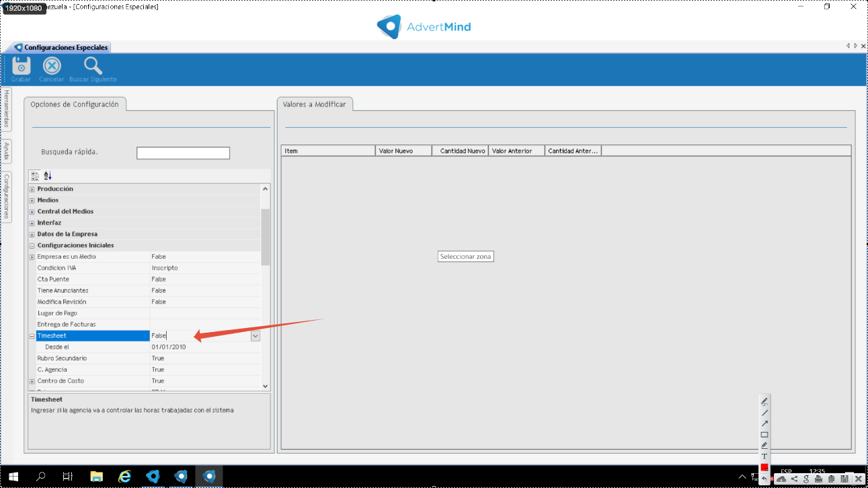The width and height of the screenshot is (868, 488).
Task: Select the Opciones de Configuración tab
Action: (75, 104)
